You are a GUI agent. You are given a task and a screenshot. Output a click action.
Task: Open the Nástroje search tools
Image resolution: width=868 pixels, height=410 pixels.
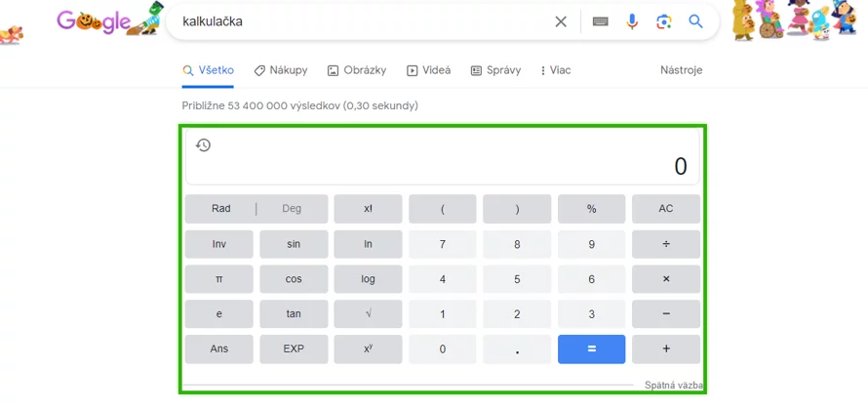pos(681,70)
